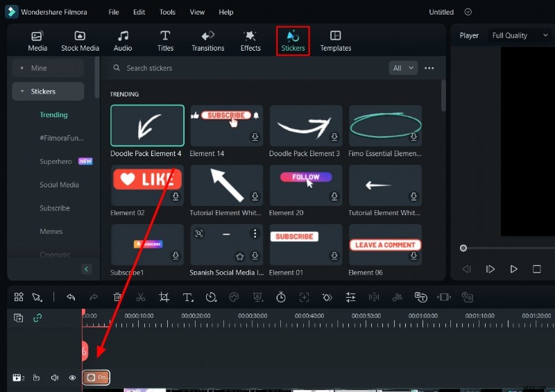Open the Edit menu
Image resolution: width=555 pixels, height=392 pixels.
139,12
